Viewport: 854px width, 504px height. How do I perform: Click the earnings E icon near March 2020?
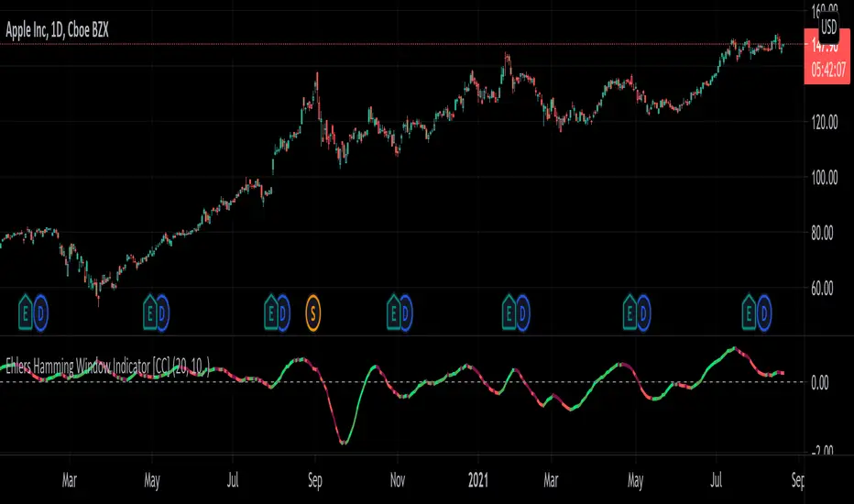coord(25,312)
